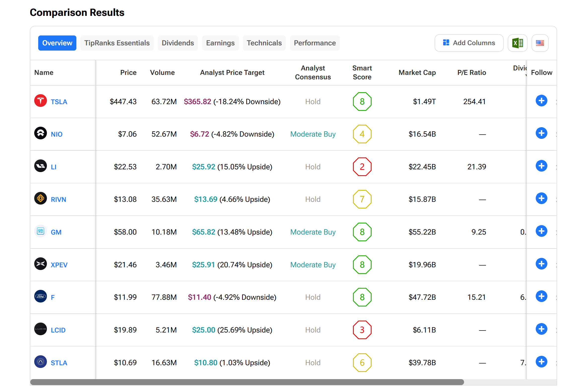
Task: Sort table by Market Cap column
Action: [417, 73]
